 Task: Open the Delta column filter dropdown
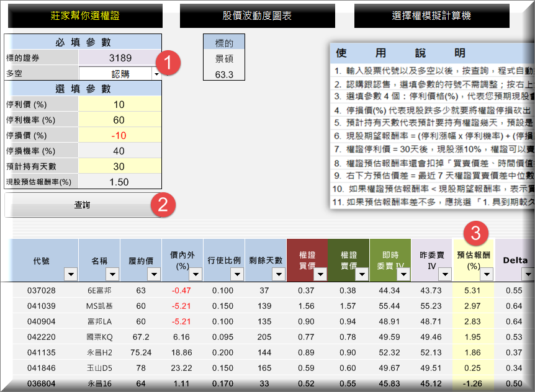tap(528, 274)
